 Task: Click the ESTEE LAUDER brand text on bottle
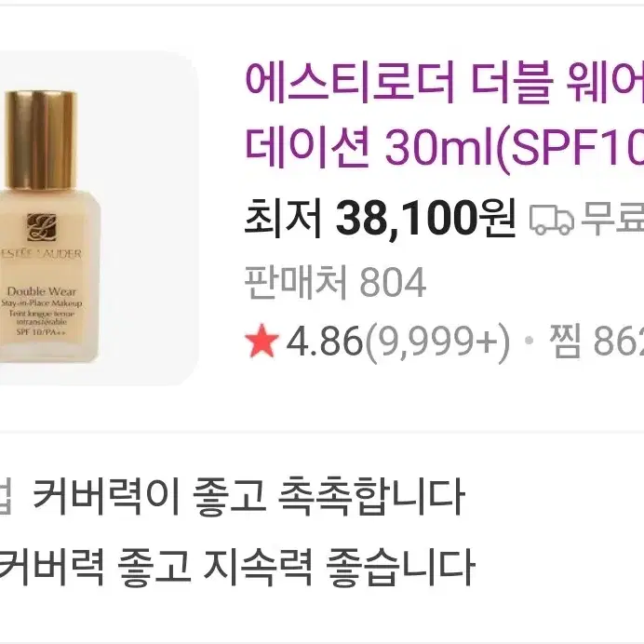41,254
